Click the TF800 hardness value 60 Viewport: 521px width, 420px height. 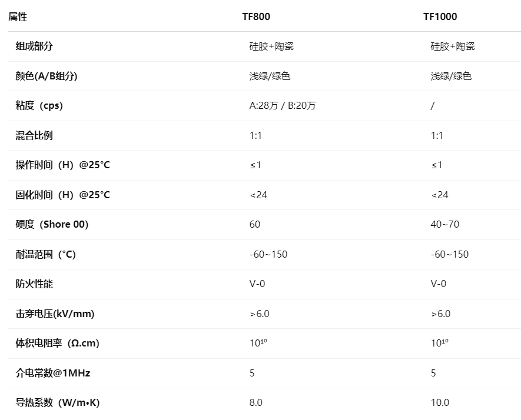tap(255, 225)
